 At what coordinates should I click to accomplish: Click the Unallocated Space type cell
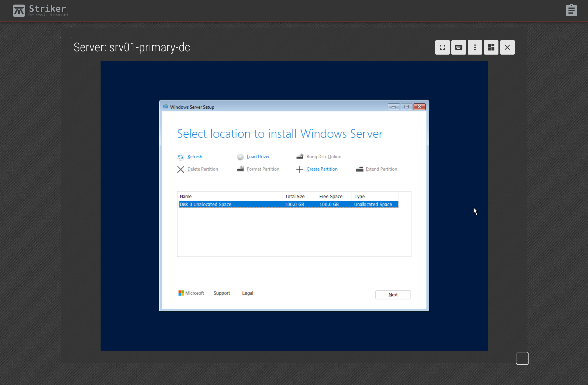point(373,204)
